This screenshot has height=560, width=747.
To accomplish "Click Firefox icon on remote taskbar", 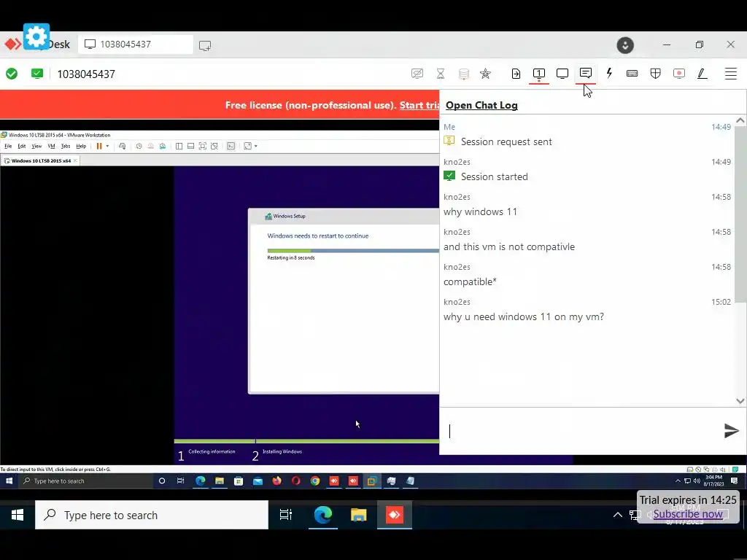I will pos(276,481).
